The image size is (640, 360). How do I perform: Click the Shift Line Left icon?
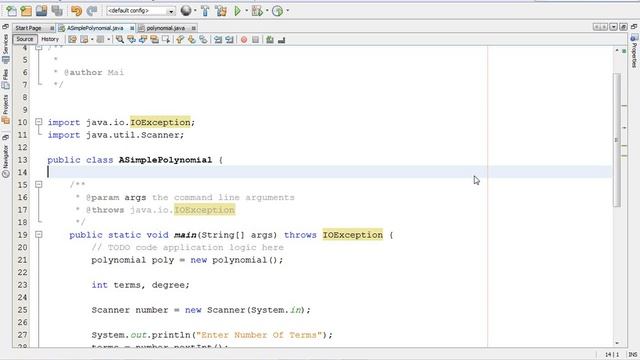pos(218,40)
